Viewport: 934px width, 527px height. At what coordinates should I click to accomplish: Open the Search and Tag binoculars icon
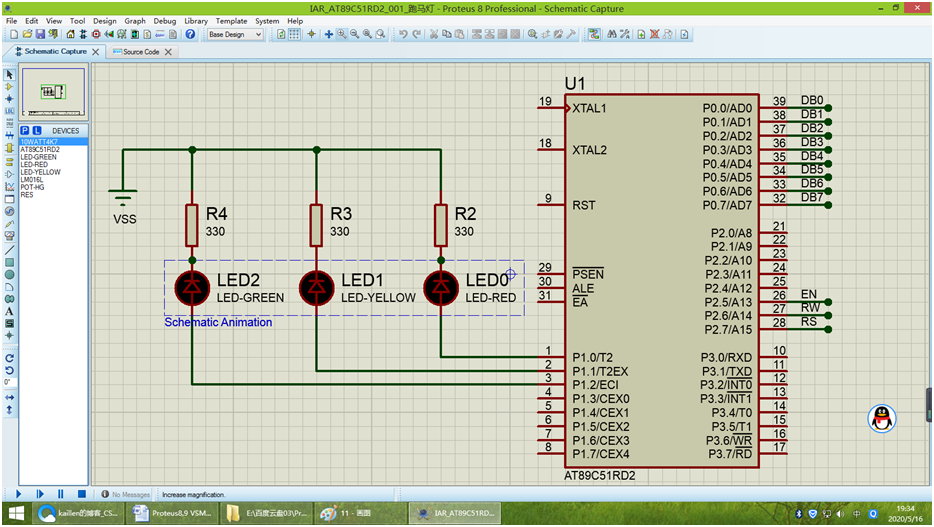[x=612, y=35]
